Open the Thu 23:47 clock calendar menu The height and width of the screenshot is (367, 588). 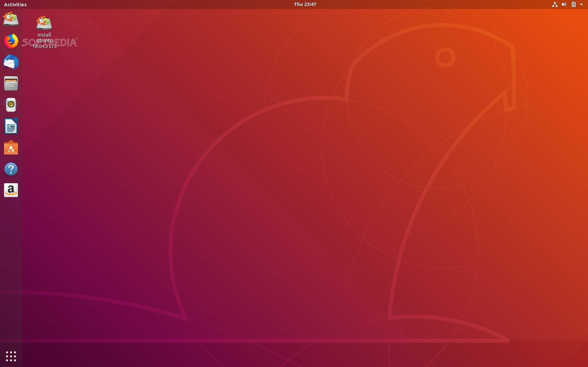305,4
